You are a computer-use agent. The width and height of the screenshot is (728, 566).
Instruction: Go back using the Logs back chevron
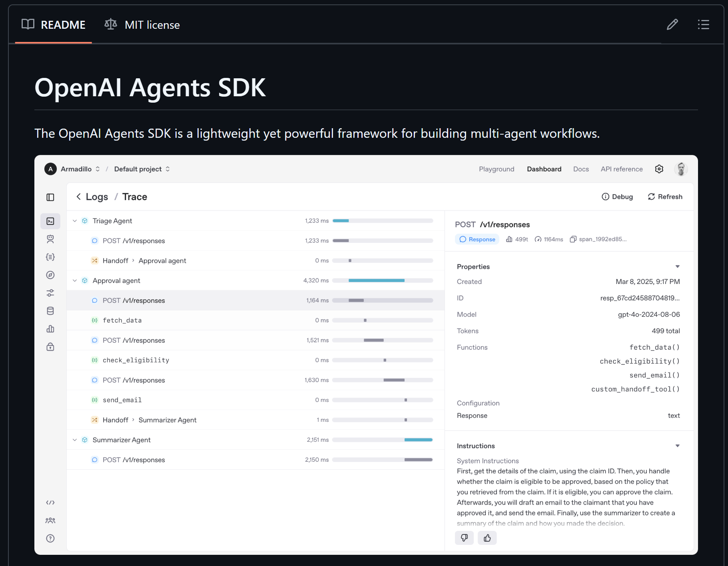click(x=78, y=197)
